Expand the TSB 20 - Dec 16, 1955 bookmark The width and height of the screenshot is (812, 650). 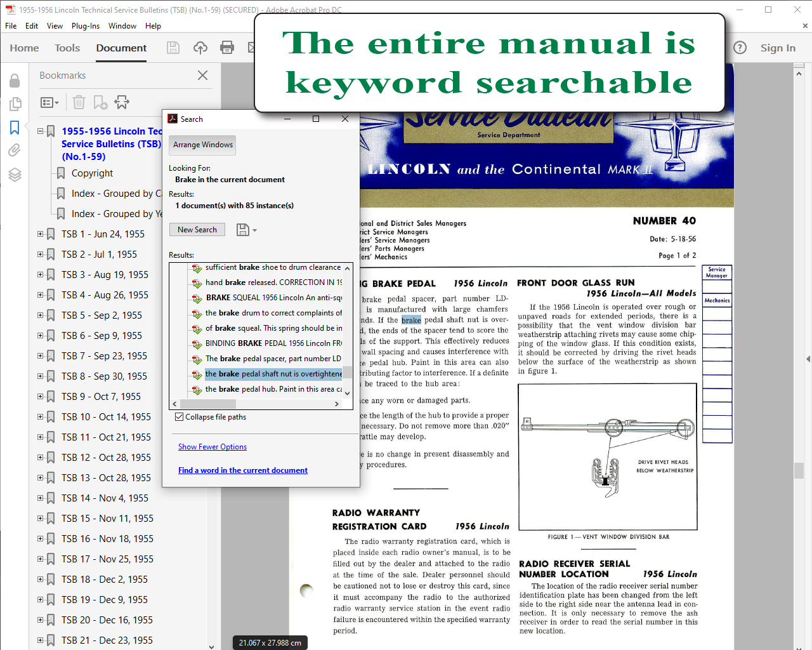pyautogui.click(x=41, y=620)
